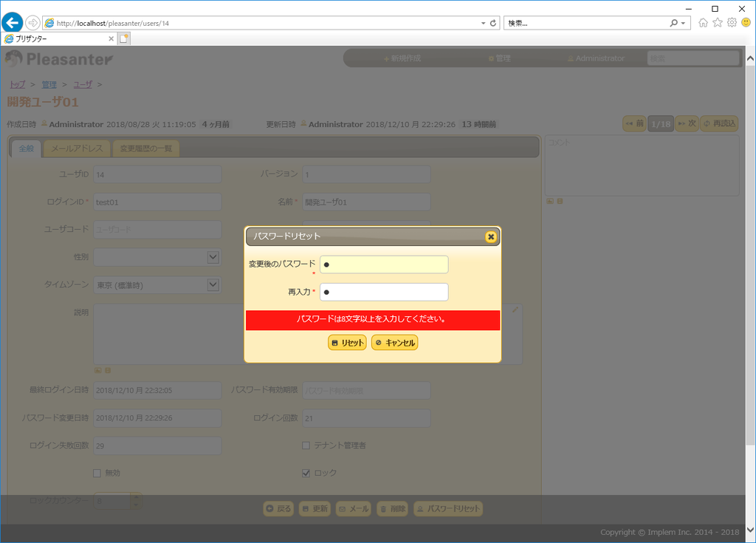Click the address bar URL
756x543 pixels.
pyautogui.click(x=113, y=23)
